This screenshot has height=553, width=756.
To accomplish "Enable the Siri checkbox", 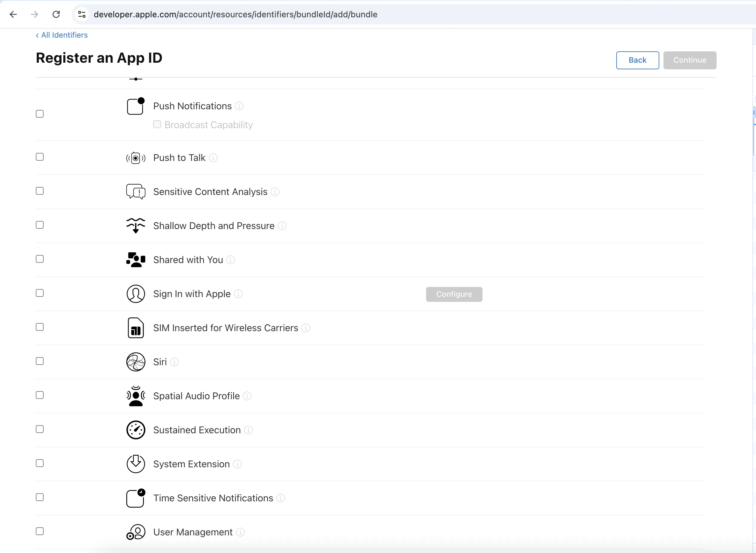I will [x=40, y=361].
